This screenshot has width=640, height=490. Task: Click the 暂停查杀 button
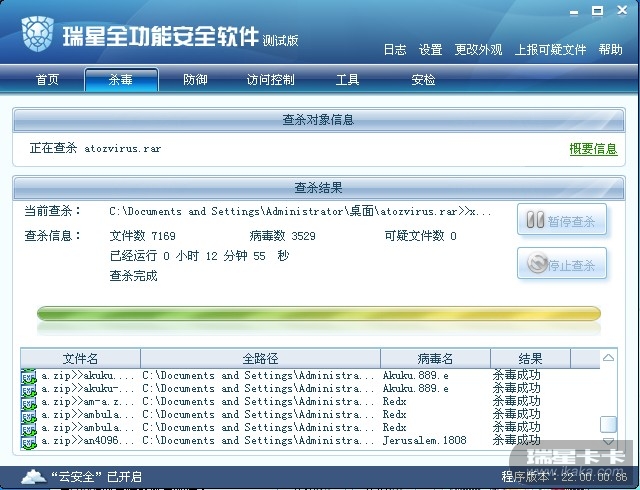(x=562, y=220)
